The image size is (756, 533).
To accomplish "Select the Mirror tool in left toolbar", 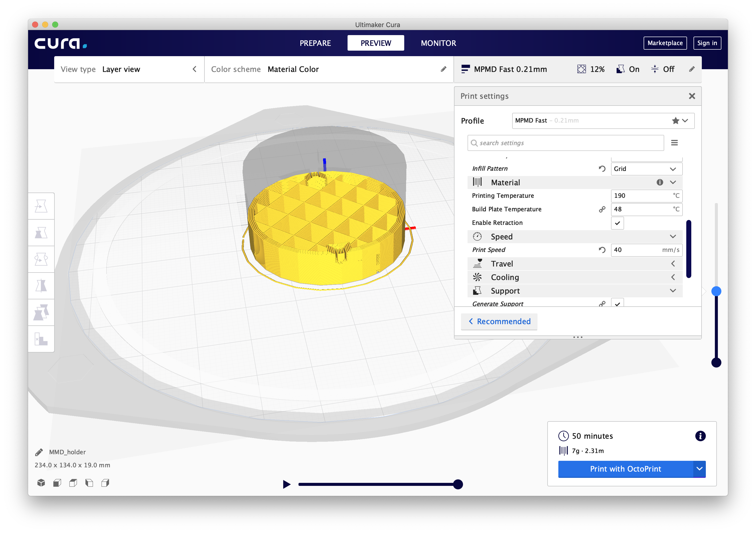I will [x=41, y=286].
